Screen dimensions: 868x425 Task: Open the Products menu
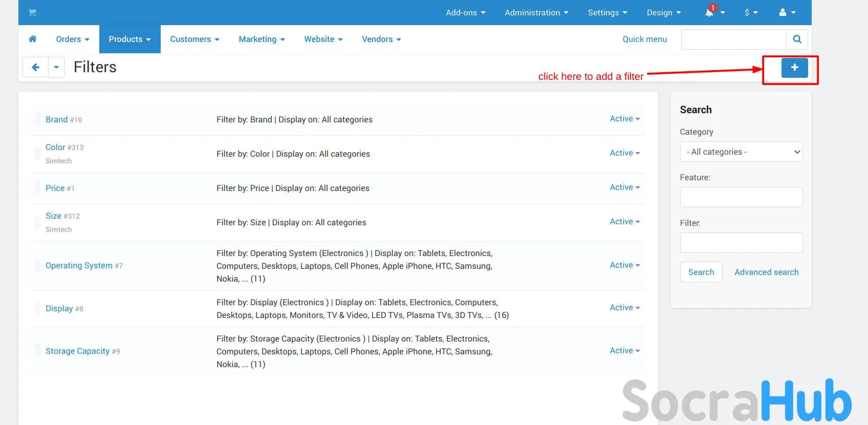129,39
